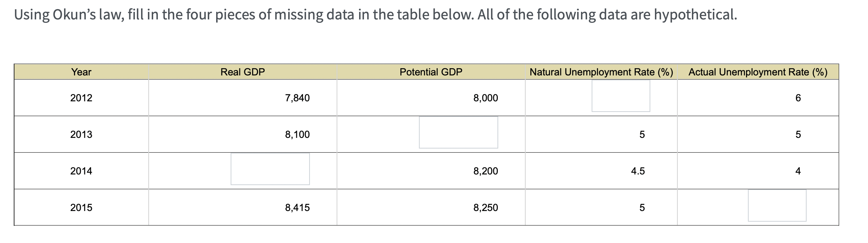Select the 8,415 Real GDP value

click(297, 208)
